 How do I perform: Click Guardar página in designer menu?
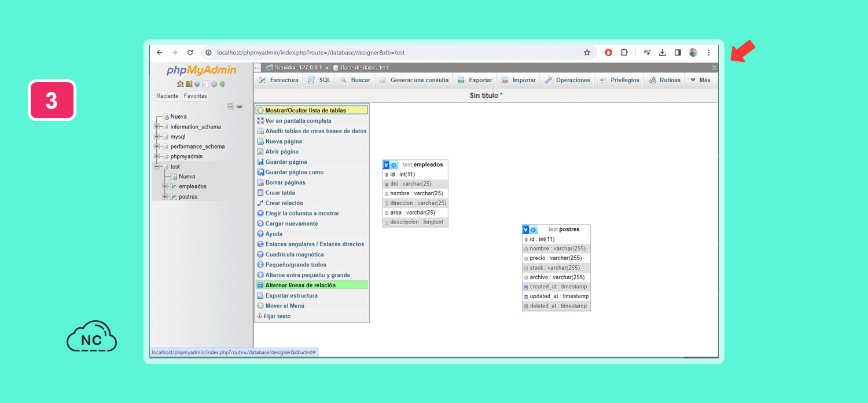[x=311, y=162]
